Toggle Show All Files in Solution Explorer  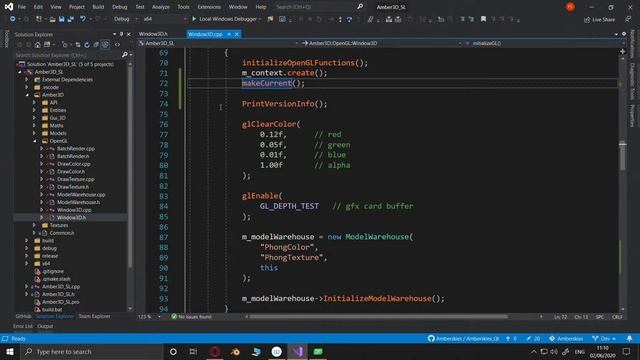click(105, 45)
